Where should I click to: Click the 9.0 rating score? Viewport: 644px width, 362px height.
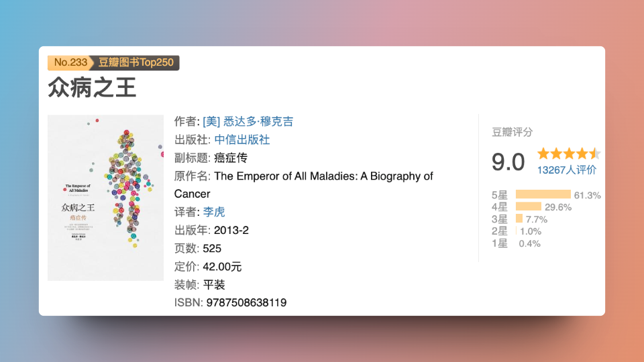pyautogui.click(x=508, y=162)
